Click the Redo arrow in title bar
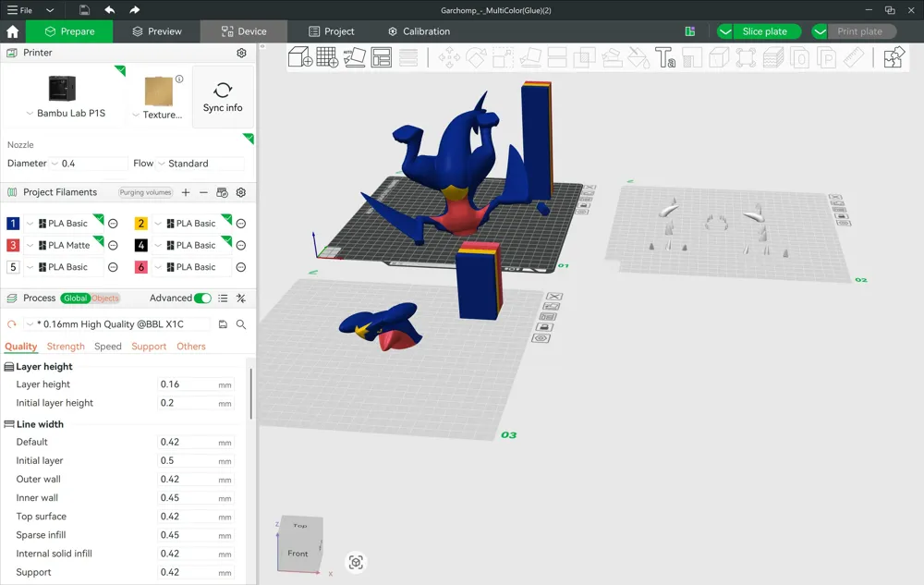 point(135,10)
